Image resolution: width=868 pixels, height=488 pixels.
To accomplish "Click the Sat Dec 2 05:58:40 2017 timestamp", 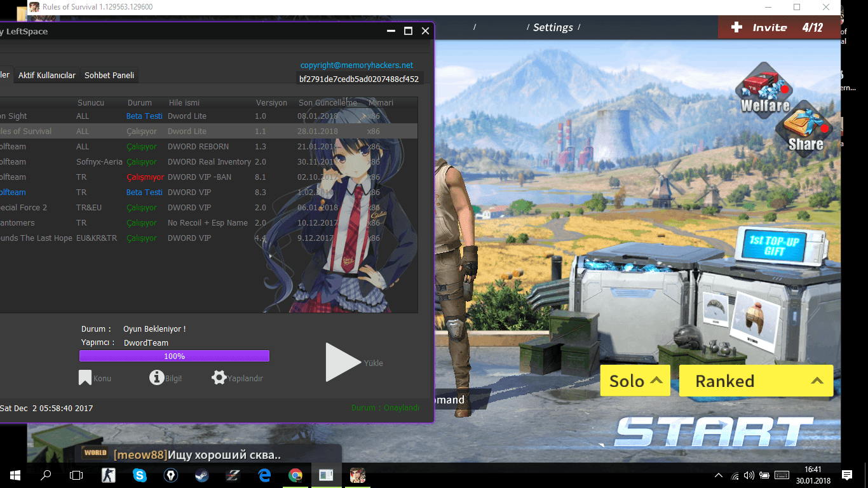I will click(46, 408).
